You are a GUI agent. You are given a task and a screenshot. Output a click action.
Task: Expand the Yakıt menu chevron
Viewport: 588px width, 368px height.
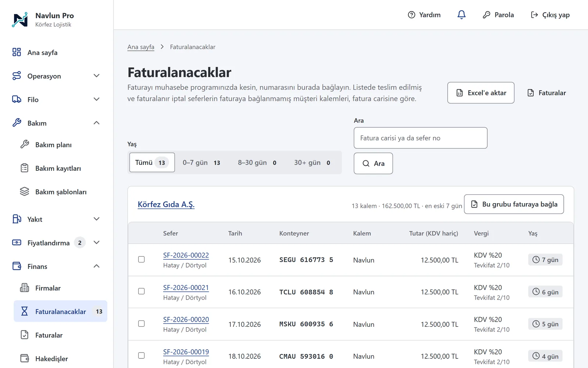(97, 219)
